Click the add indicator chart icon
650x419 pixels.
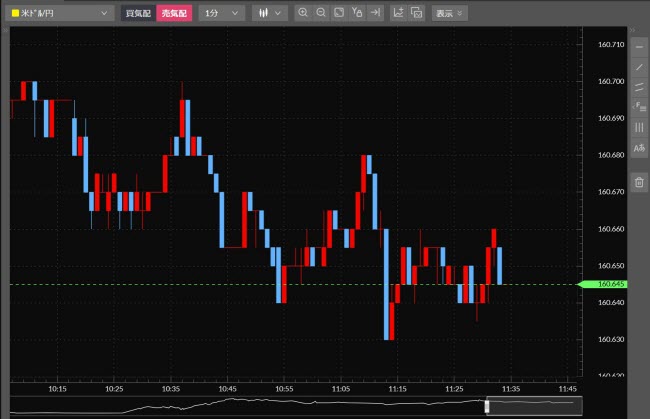point(398,13)
